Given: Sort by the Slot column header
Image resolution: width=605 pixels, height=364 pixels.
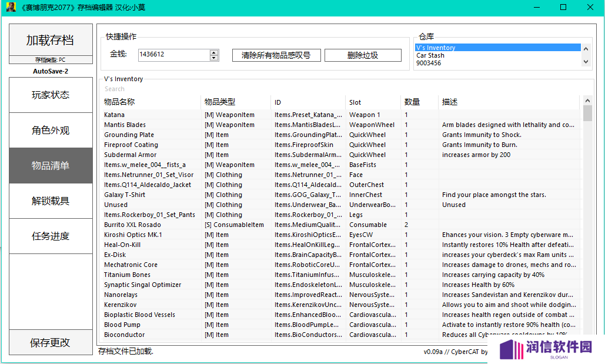Looking at the screenshot, I should tap(373, 102).
